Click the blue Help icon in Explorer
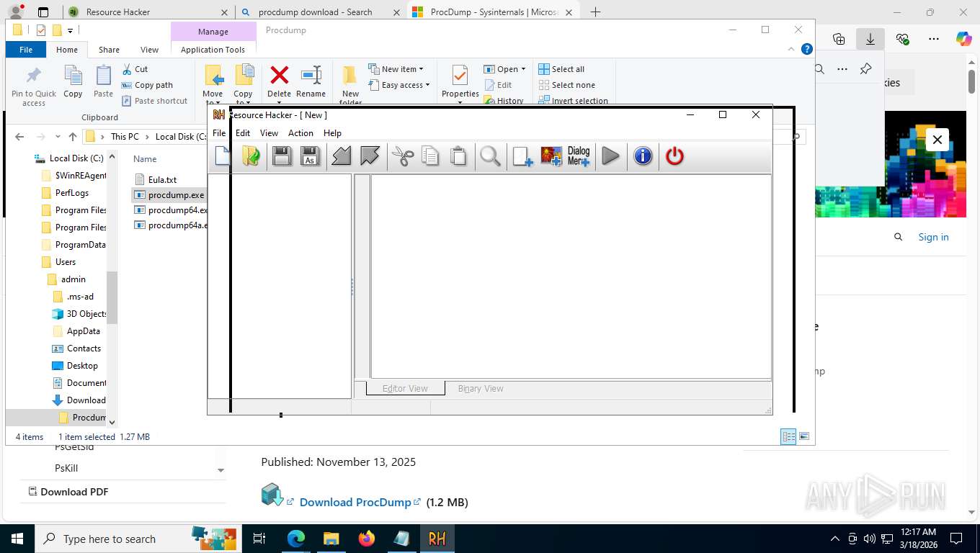The height and width of the screenshot is (553, 980). pos(807,49)
